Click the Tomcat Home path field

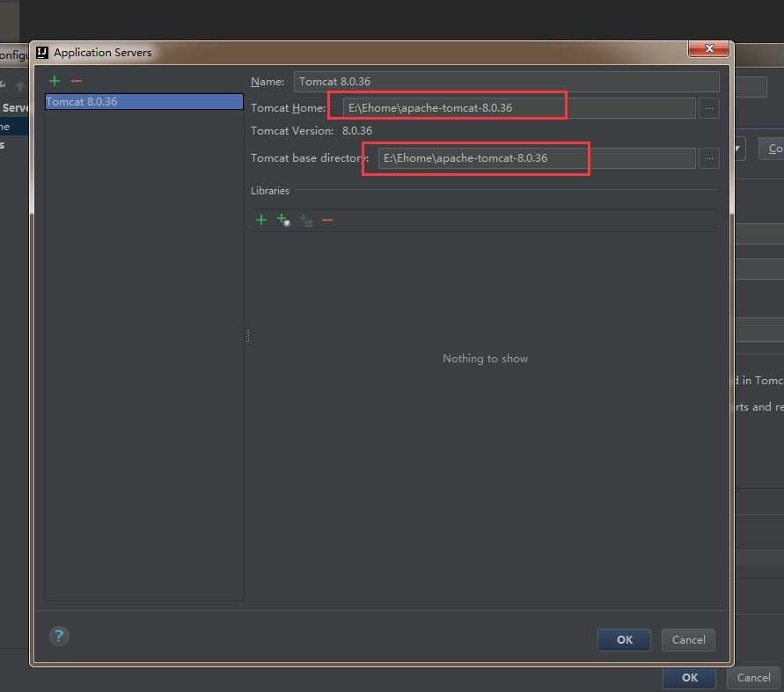point(519,108)
